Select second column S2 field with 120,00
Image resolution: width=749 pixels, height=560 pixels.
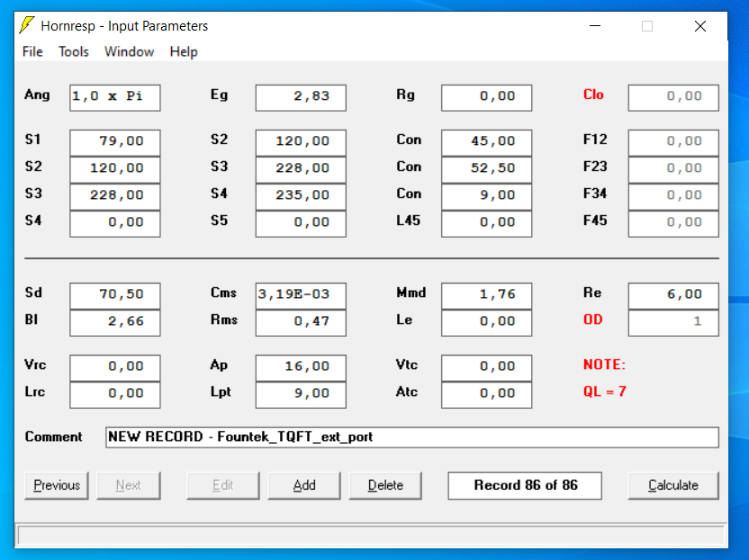click(x=301, y=142)
